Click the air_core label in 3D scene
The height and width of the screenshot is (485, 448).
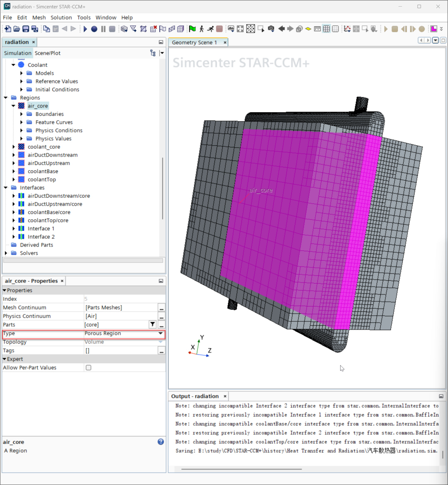[x=261, y=190]
